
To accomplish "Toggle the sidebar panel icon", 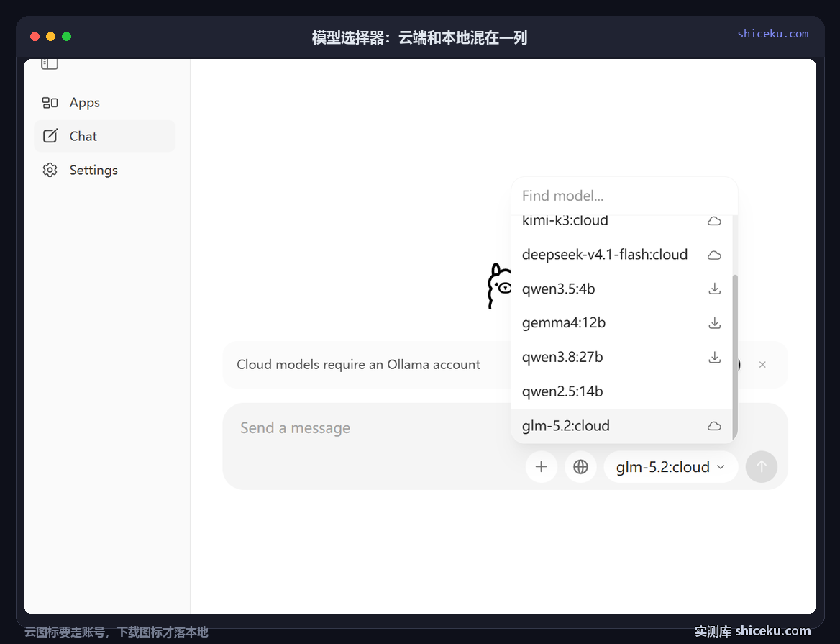I will tap(50, 64).
